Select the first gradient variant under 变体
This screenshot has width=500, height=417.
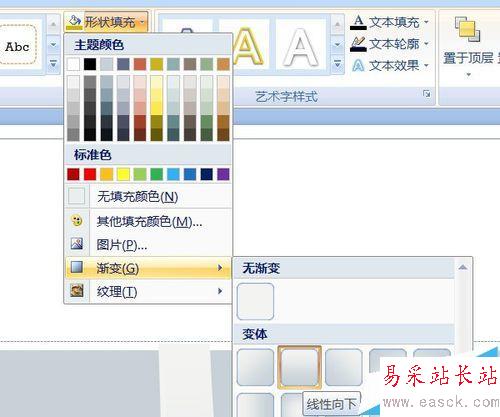tap(255, 367)
